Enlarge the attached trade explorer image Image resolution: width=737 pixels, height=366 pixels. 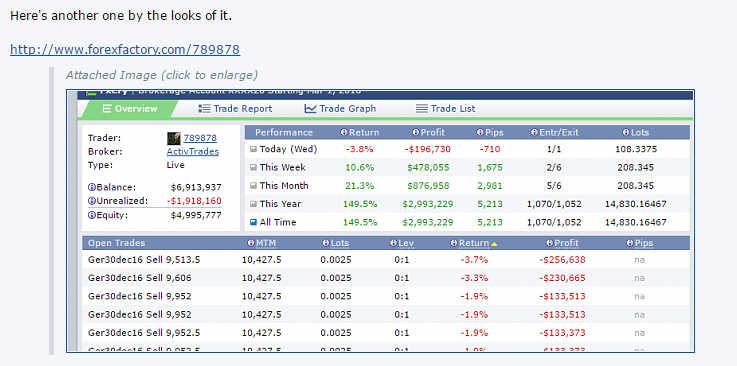click(380, 220)
